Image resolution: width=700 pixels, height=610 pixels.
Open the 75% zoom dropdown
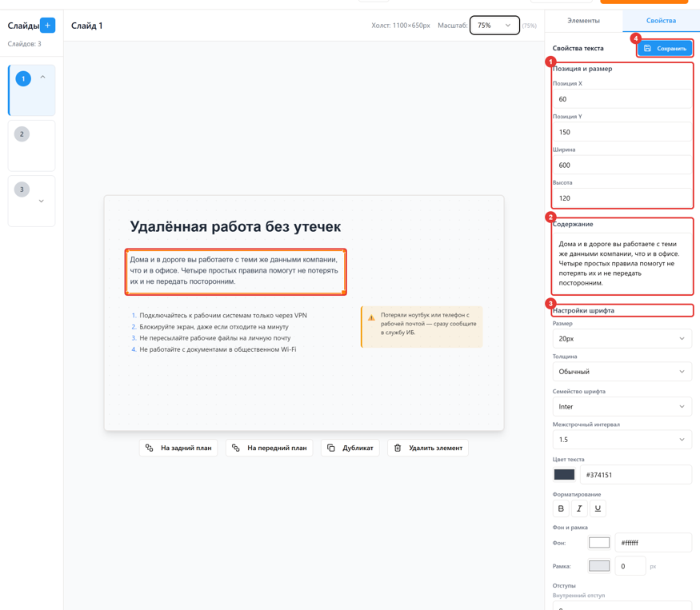coord(494,26)
